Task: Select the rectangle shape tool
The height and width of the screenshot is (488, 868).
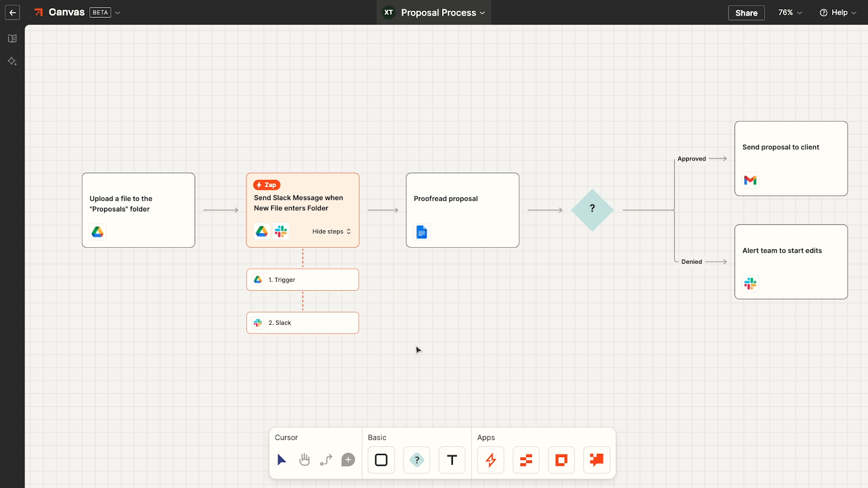Action: pos(381,460)
